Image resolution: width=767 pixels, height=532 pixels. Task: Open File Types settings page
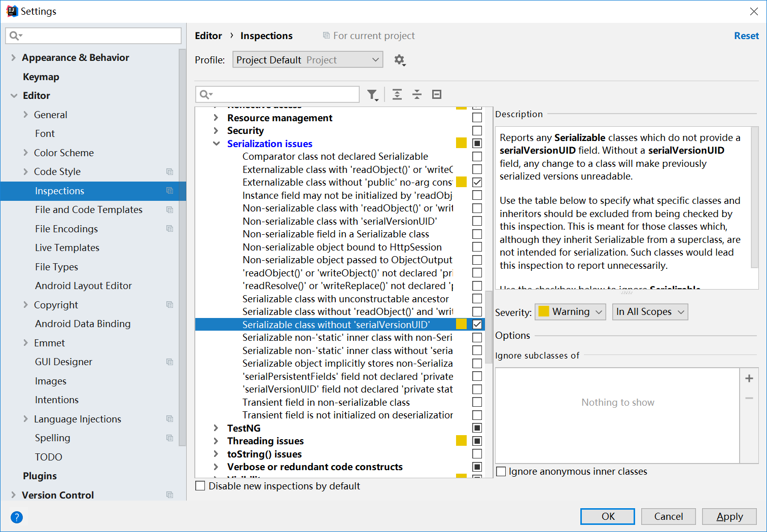point(56,267)
